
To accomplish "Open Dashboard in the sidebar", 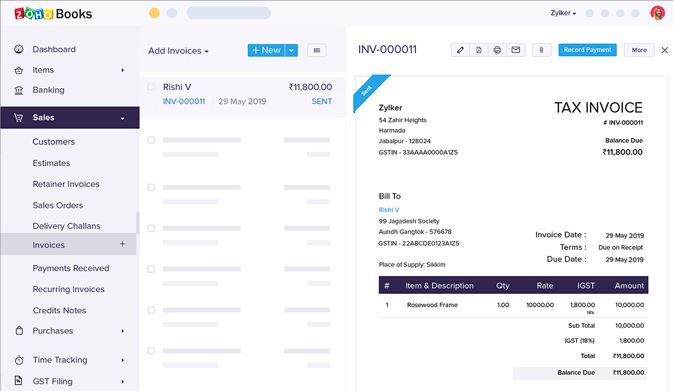I will point(54,49).
